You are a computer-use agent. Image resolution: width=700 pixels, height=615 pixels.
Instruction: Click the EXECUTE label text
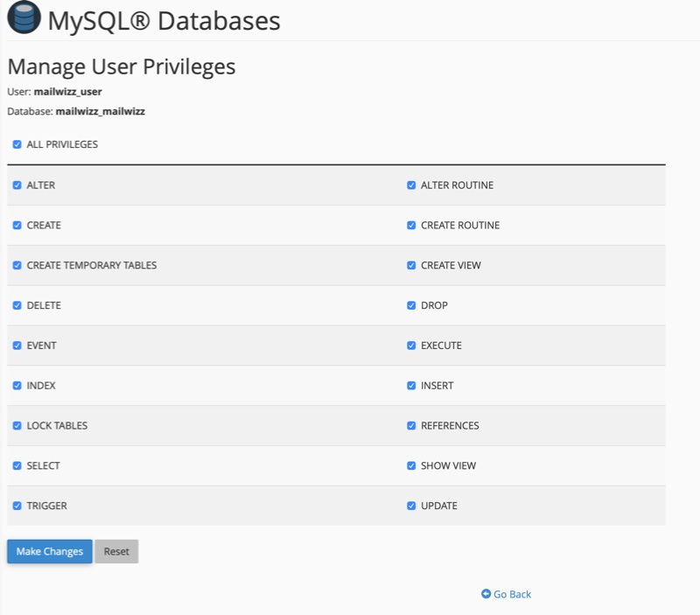tap(441, 346)
